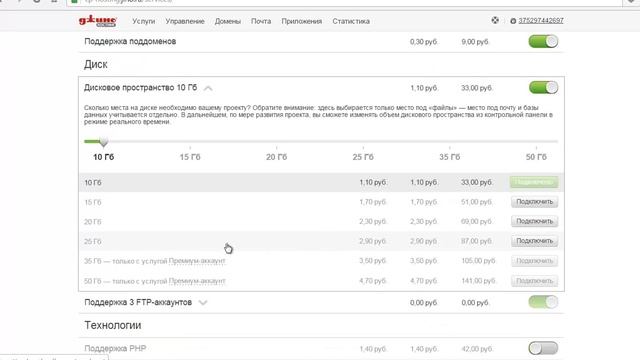
Task: Click Подключено button in 10 Гб row
Action: (534, 182)
